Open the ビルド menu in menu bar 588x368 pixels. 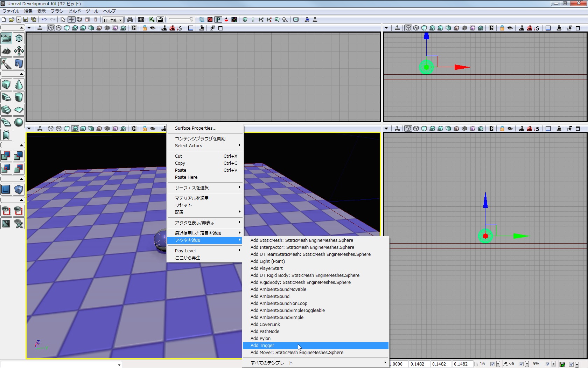tap(74, 11)
